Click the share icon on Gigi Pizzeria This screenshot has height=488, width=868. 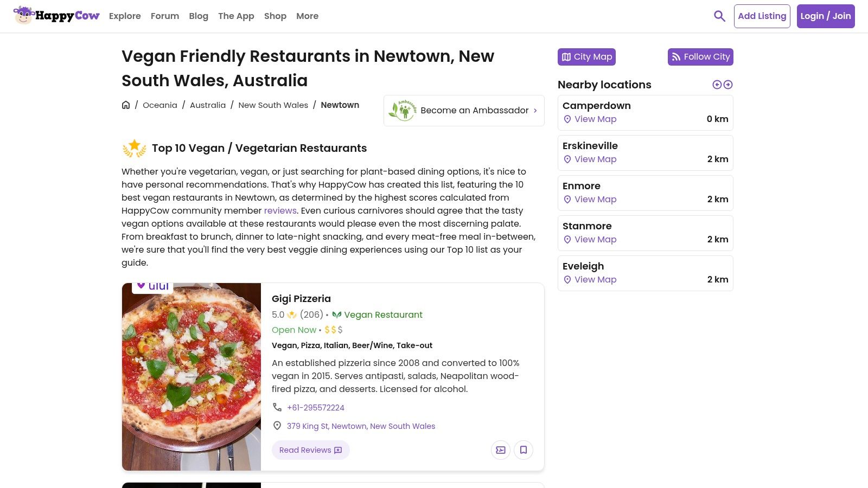tap(501, 450)
